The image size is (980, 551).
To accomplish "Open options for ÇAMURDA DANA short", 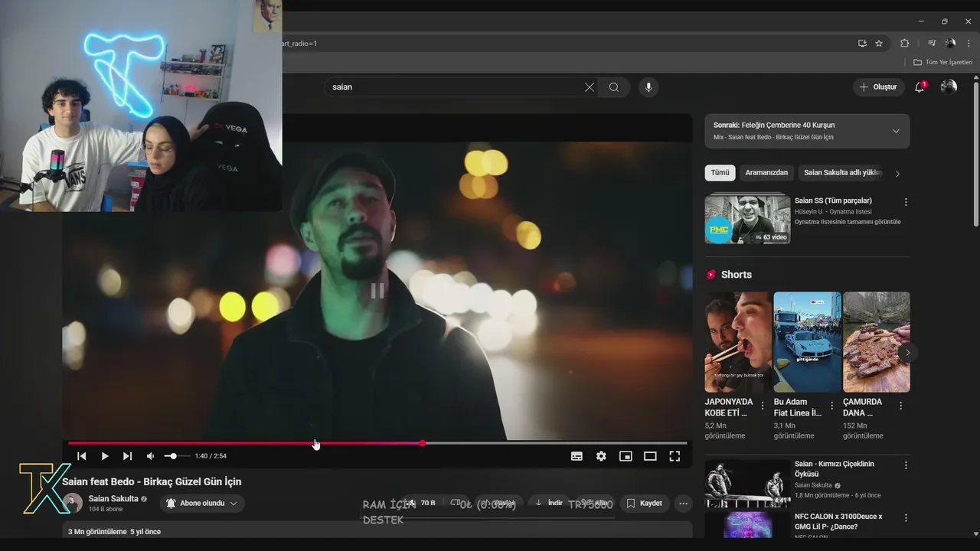I will [900, 406].
